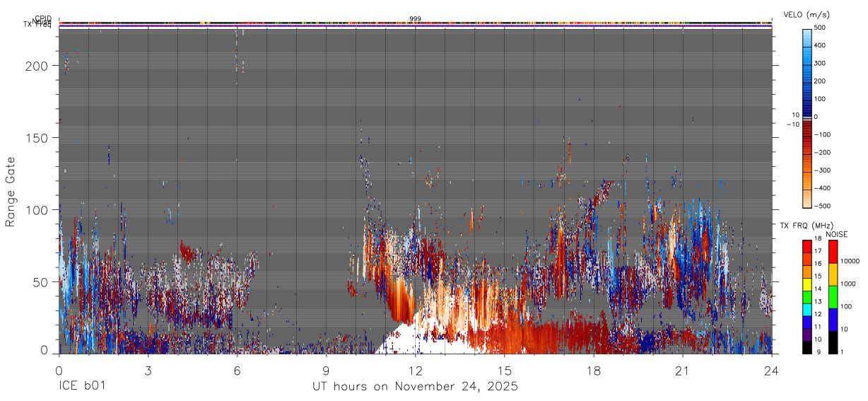Click the "12" hour tick on time axis
The width and height of the screenshot is (868, 401).
point(416,371)
